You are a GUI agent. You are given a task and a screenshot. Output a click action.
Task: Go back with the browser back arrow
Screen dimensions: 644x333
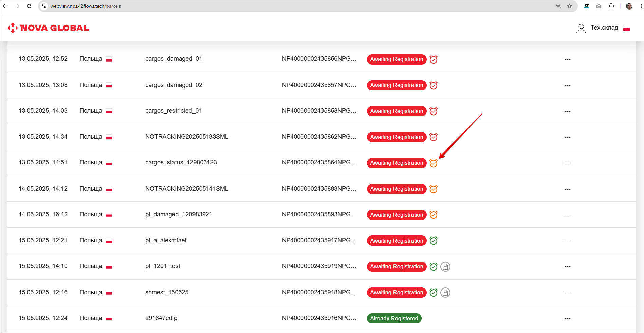point(5,6)
